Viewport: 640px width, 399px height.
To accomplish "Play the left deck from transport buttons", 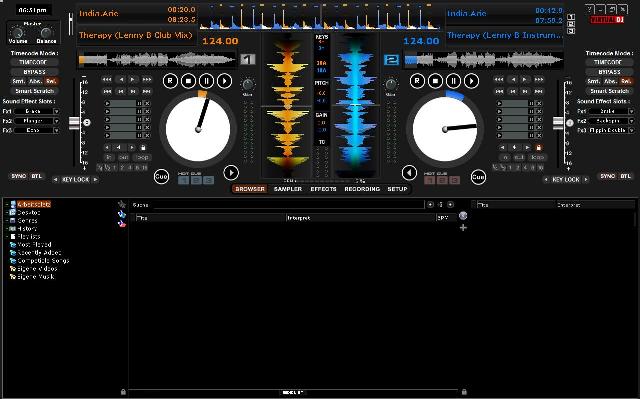I will point(224,81).
